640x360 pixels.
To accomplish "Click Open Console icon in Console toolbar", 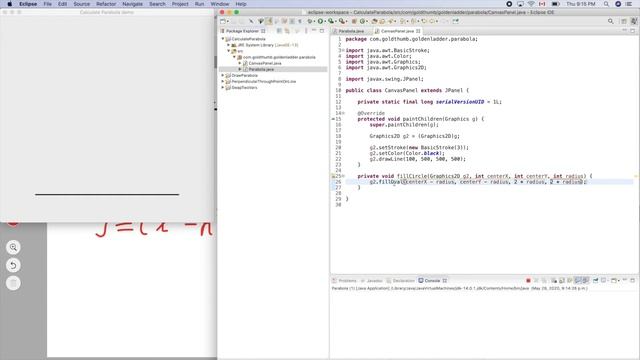I will click(614, 281).
